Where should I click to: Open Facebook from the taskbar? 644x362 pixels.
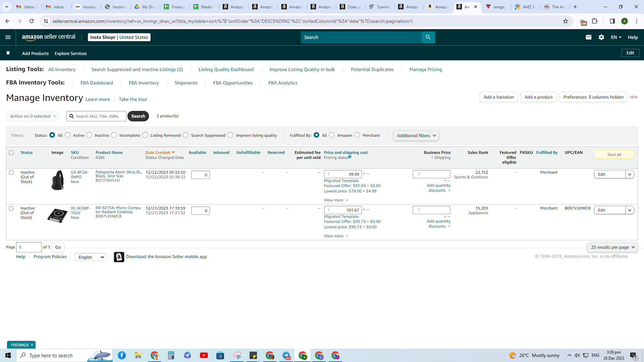pos(122,355)
